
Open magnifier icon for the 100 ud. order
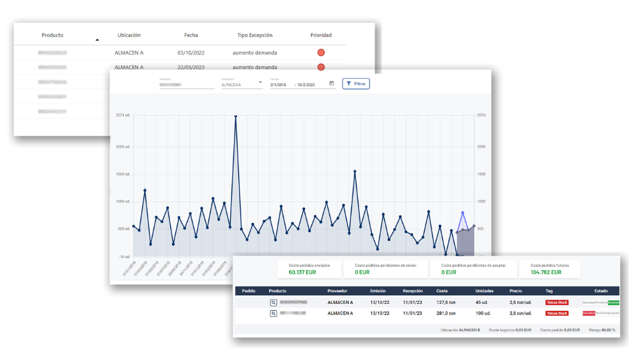(x=273, y=314)
